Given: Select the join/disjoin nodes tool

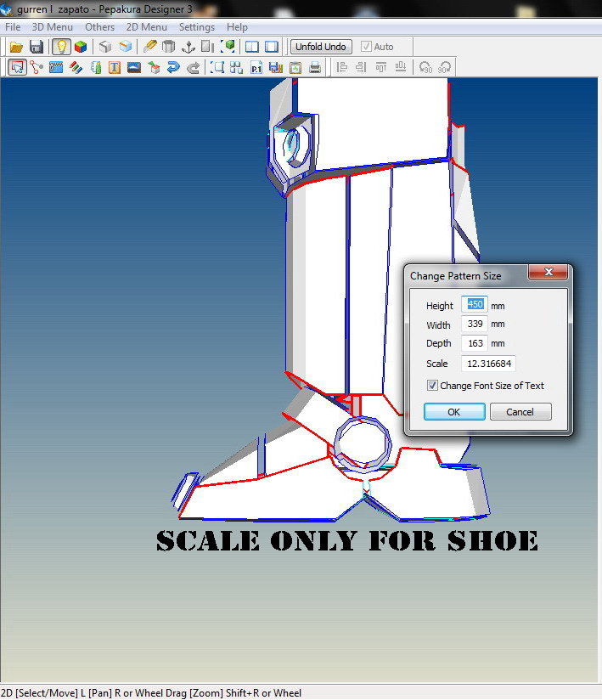Looking at the screenshot, I should [x=37, y=67].
